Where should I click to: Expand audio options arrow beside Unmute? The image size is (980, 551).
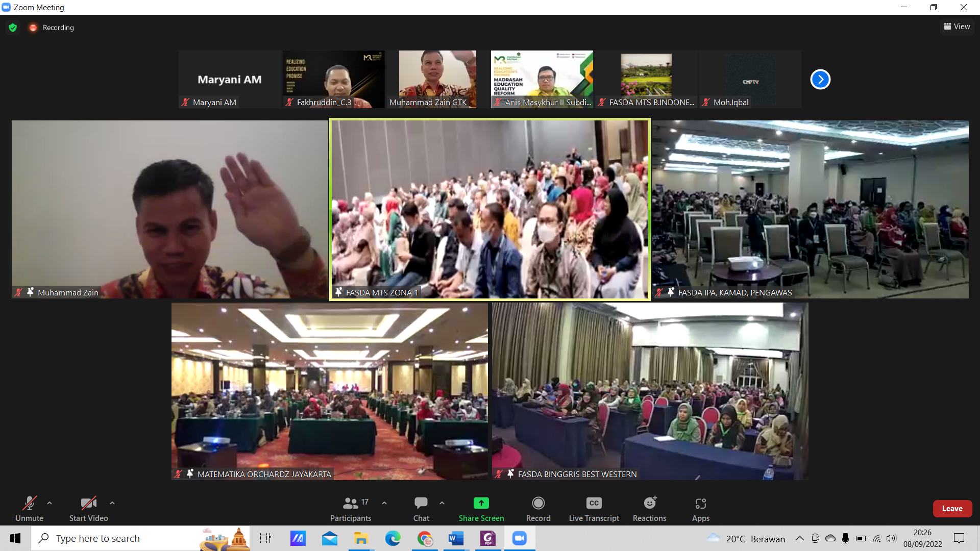(50, 503)
